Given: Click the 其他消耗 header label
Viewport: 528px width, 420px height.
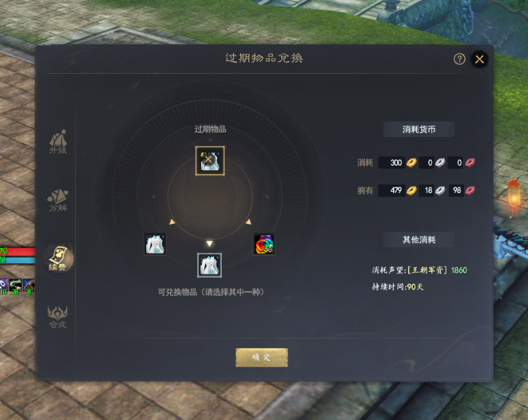Looking at the screenshot, I should 419,239.
